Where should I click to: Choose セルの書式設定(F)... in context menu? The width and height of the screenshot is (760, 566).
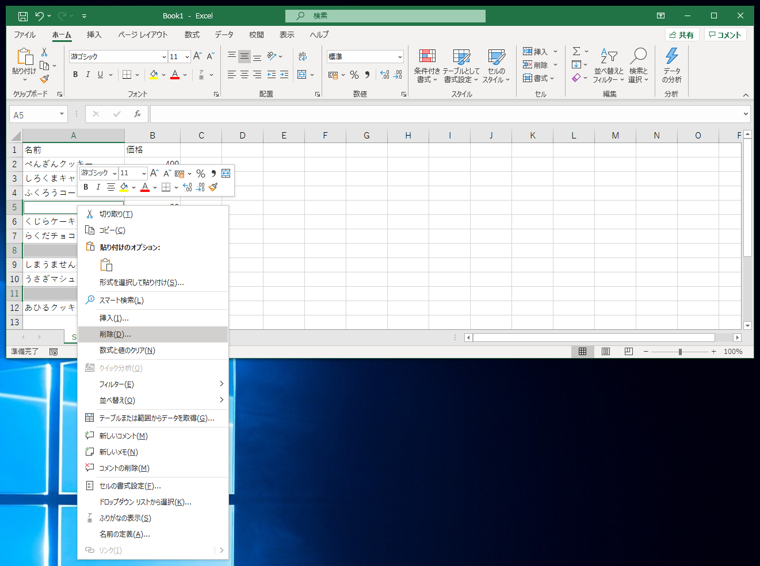[x=153, y=486]
